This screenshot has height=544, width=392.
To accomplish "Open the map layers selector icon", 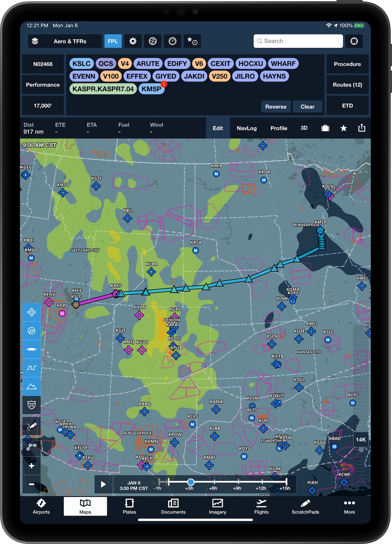I will (35, 41).
